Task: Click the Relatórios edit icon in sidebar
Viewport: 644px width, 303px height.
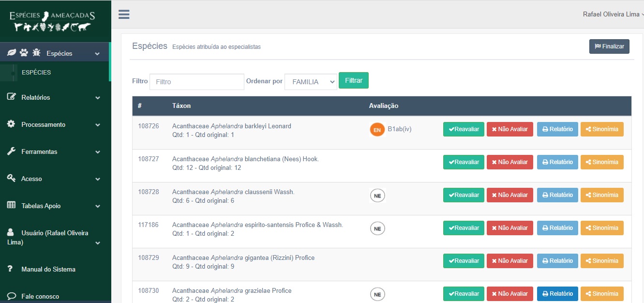Action: click(x=11, y=97)
